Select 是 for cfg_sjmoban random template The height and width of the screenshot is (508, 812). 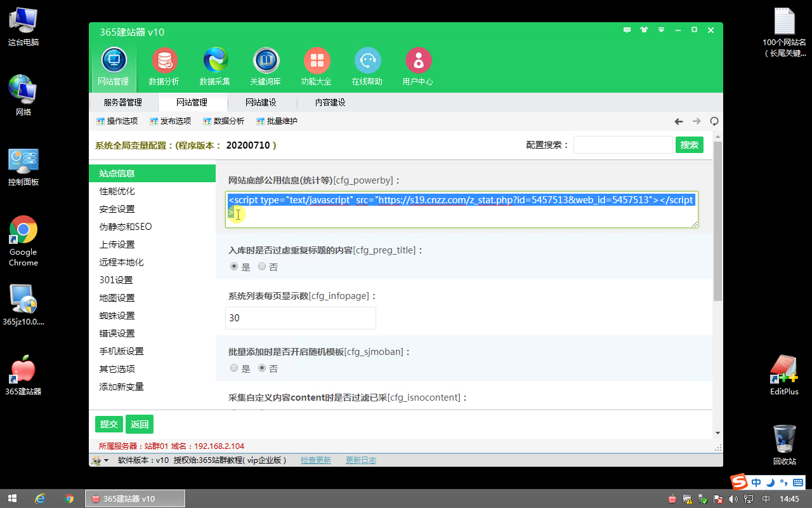click(x=234, y=368)
